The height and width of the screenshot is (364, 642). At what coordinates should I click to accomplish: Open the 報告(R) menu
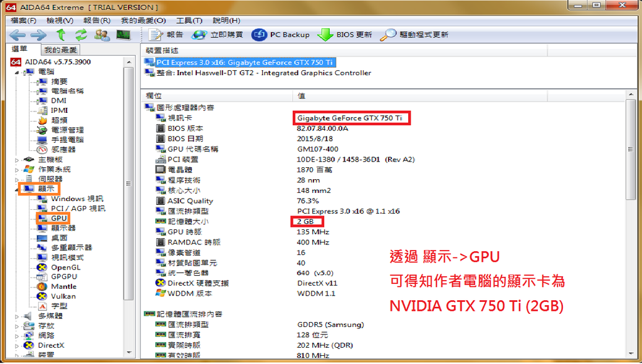point(97,20)
